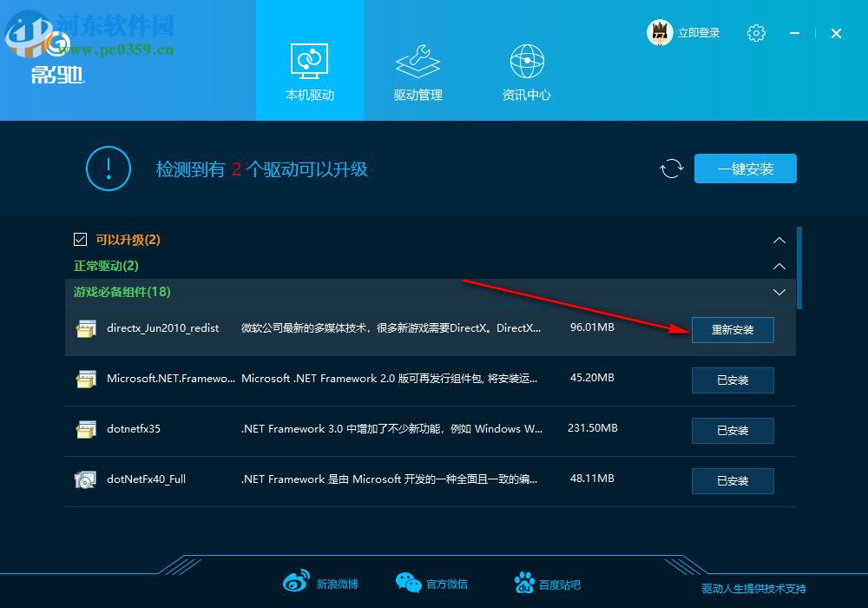The image size is (868, 608).
Task: Click the exclamation scan status circle
Action: pyautogui.click(x=108, y=169)
